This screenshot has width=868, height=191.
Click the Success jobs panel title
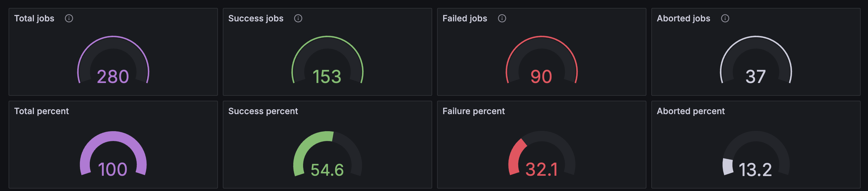tap(256, 19)
